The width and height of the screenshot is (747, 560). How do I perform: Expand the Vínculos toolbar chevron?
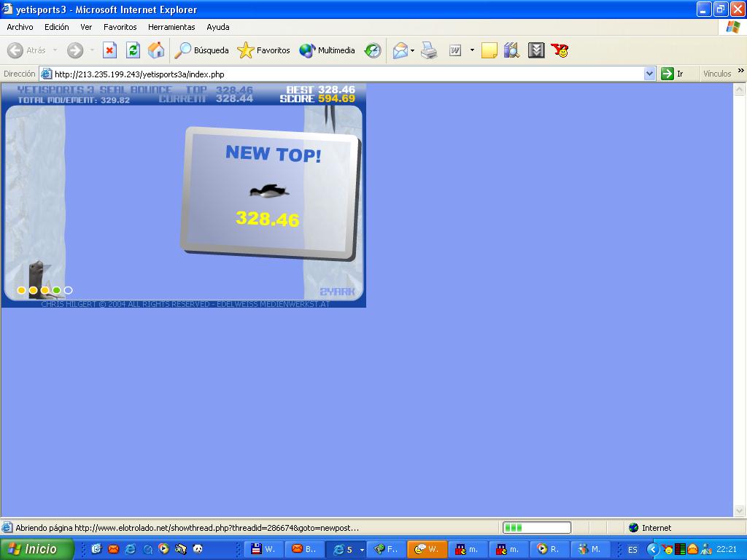[741, 71]
